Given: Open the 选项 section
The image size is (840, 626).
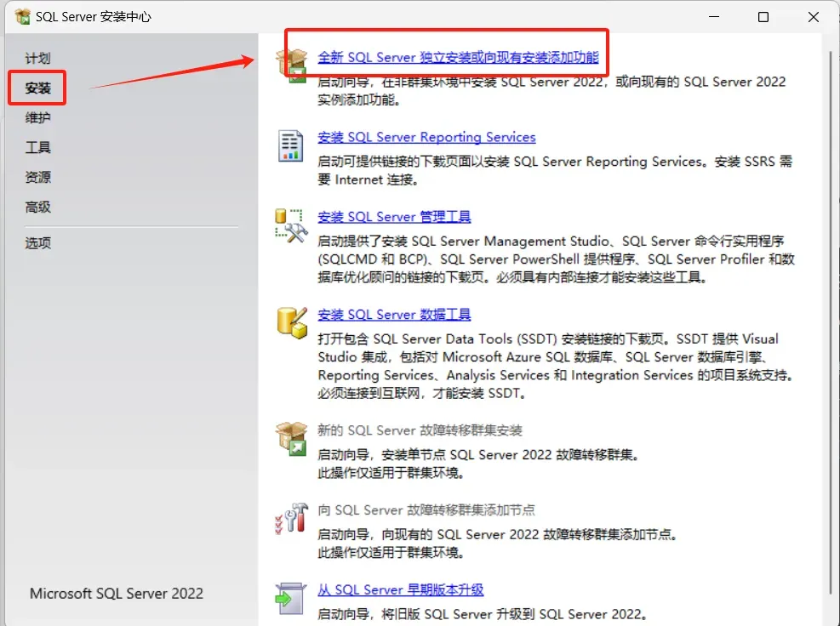Looking at the screenshot, I should coord(37,243).
